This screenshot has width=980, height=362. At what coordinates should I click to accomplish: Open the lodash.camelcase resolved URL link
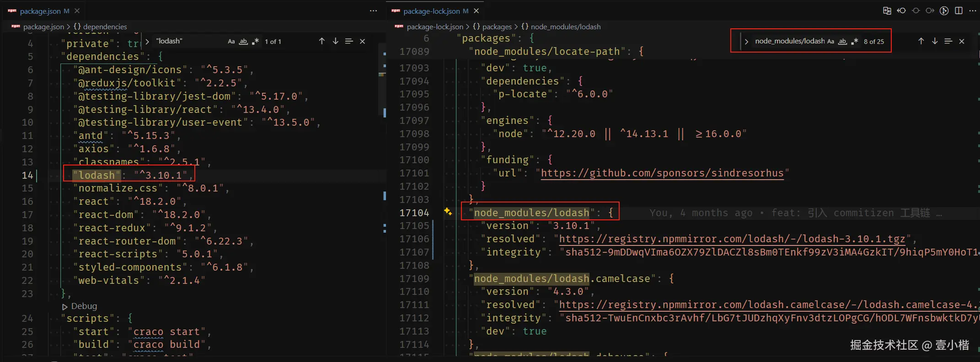click(x=769, y=305)
